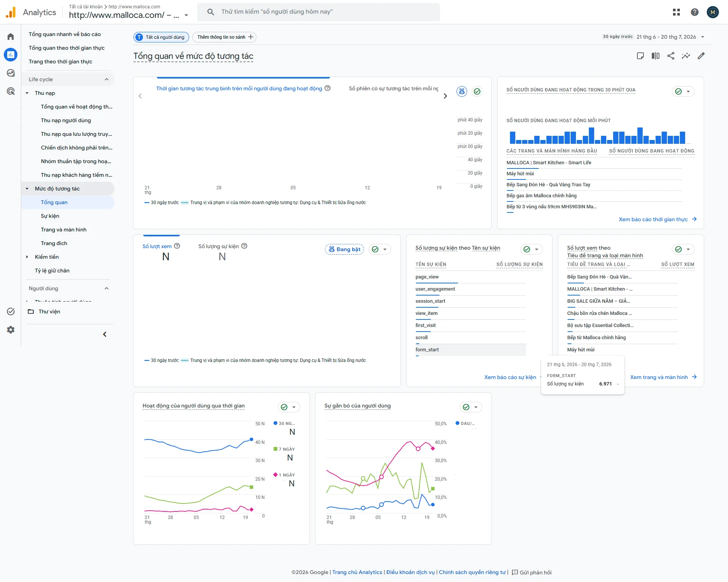Open the Google apps grid icon
This screenshot has height=582, width=728.
[x=676, y=12]
